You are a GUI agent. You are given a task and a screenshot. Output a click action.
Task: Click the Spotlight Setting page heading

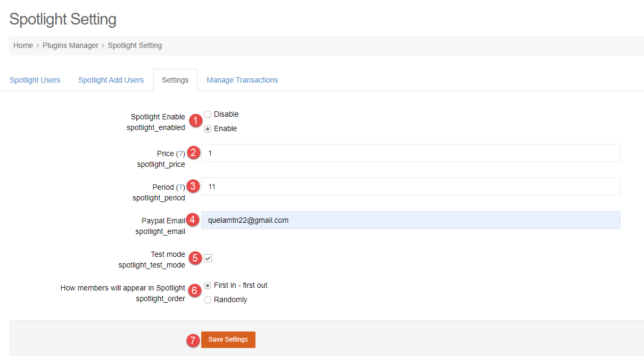pyautogui.click(x=63, y=20)
